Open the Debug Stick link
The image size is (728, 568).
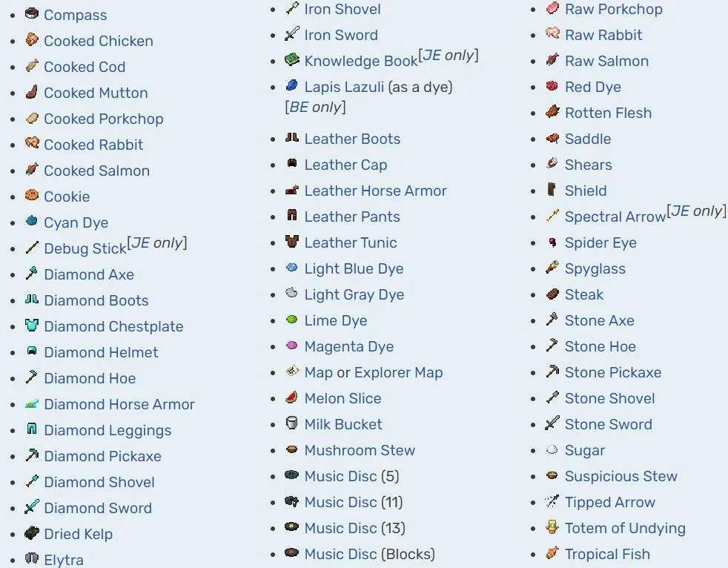pyautogui.click(x=85, y=249)
